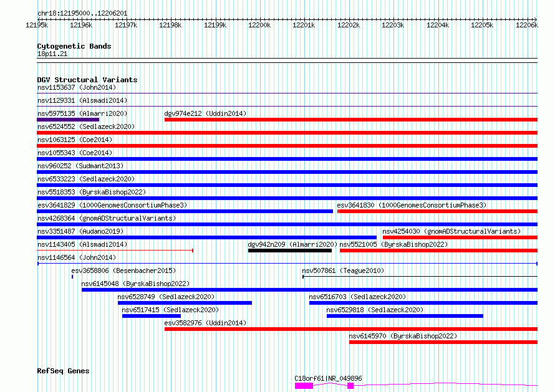Click the C18orf61|NR_049896 gene label
This screenshot has height=392, width=555.
(328, 378)
